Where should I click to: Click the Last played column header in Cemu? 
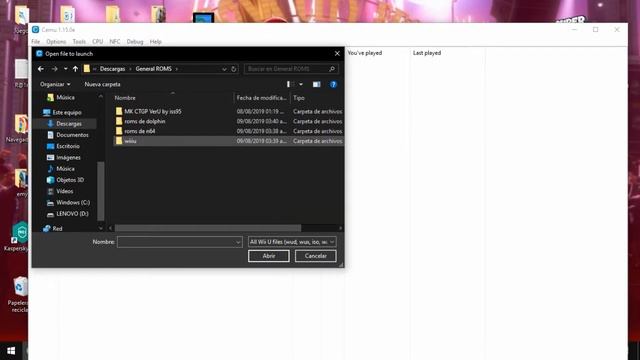[x=427, y=53]
